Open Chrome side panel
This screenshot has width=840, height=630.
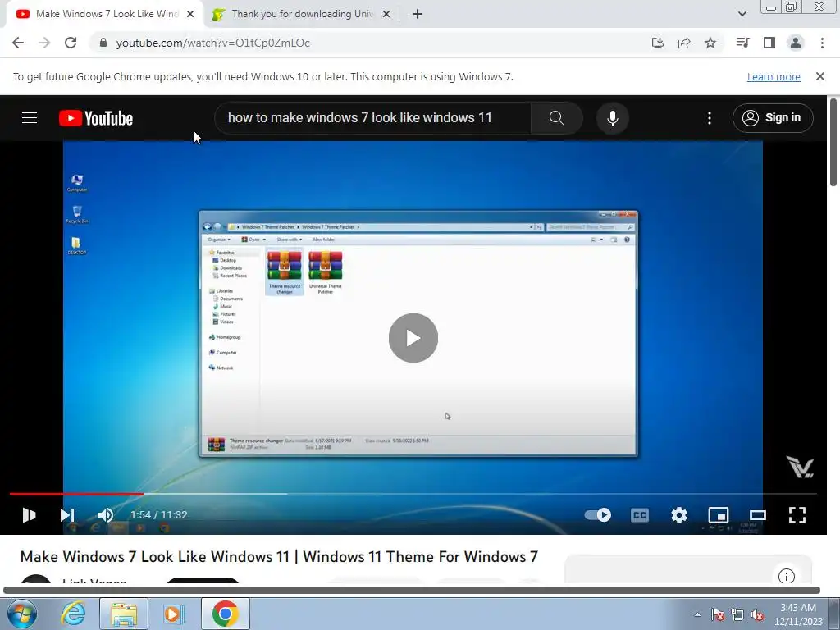click(x=769, y=43)
